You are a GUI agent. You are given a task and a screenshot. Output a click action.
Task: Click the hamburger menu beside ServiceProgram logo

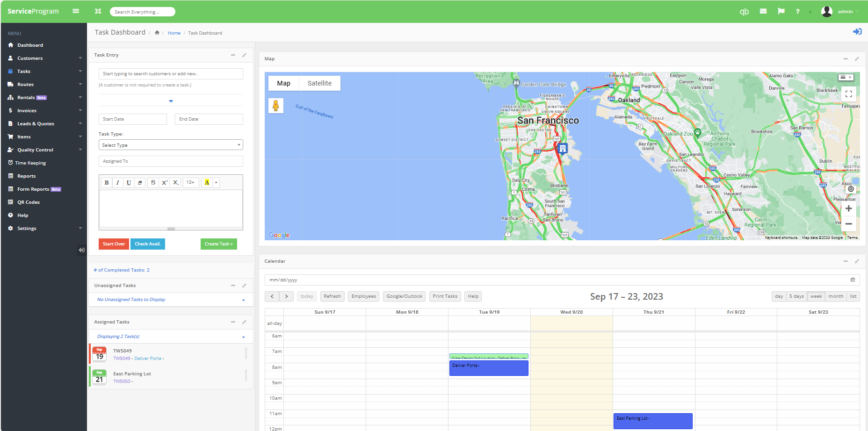tap(76, 11)
